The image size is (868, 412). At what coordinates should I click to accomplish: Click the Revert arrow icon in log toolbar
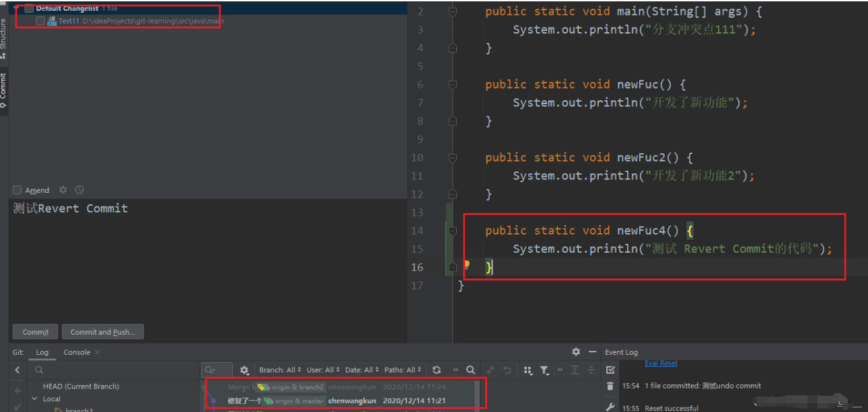pos(507,370)
